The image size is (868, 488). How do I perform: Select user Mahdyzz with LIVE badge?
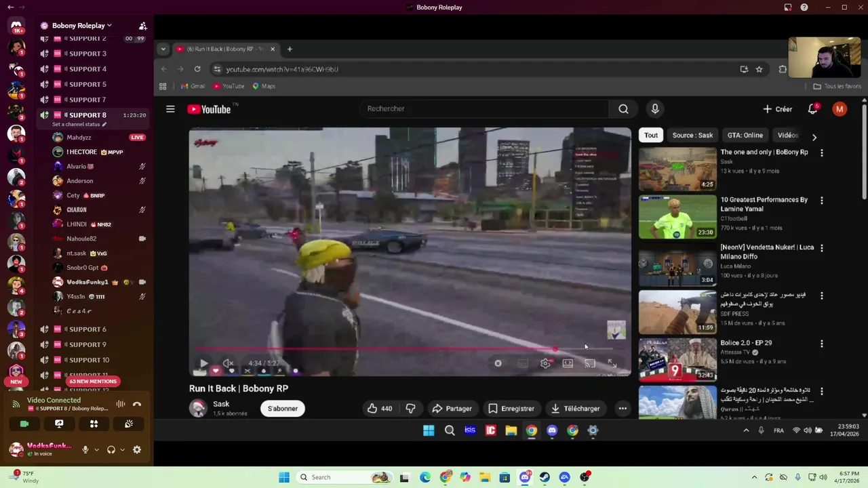[98, 137]
